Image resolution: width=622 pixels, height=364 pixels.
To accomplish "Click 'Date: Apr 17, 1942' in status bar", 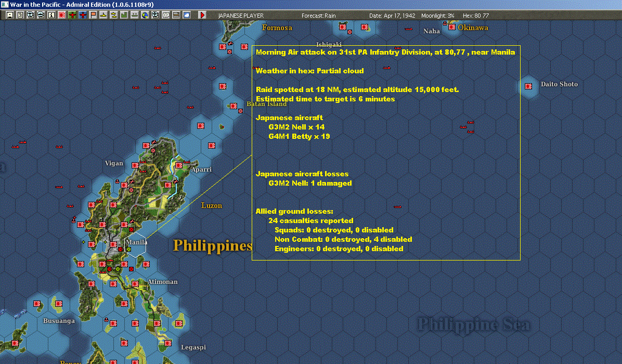I will coord(392,16).
